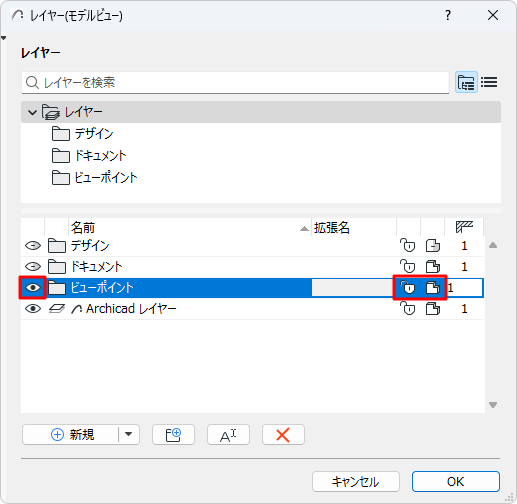
Task: Select ビューポイント folder in tree
Action: tap(106, 178)
